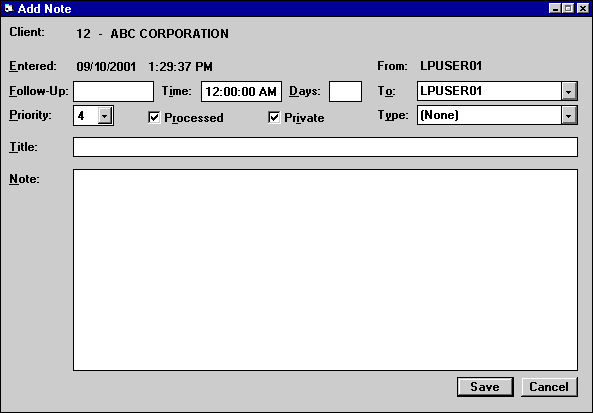Click the Processed label text
Screen dimensions: 593x413
(194, 118)
